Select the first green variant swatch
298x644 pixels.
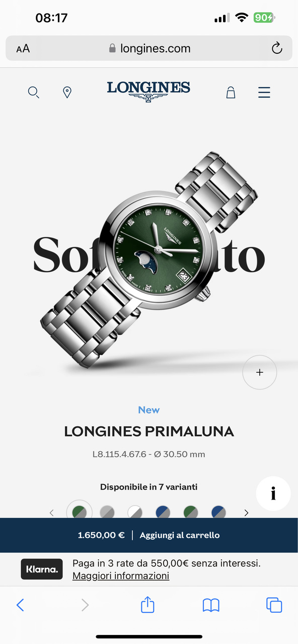pos(79,513)
